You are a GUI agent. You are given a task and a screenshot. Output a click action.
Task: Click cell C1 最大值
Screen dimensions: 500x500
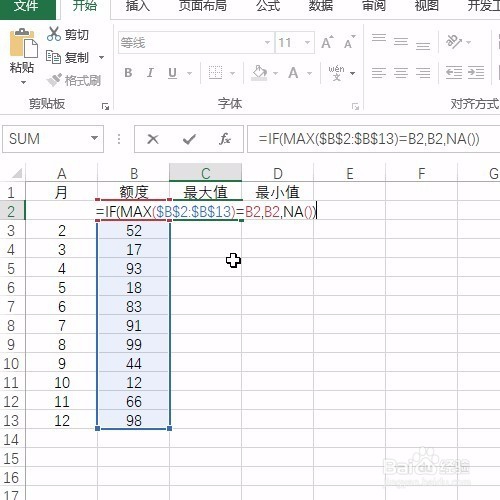tap(206, 192)
